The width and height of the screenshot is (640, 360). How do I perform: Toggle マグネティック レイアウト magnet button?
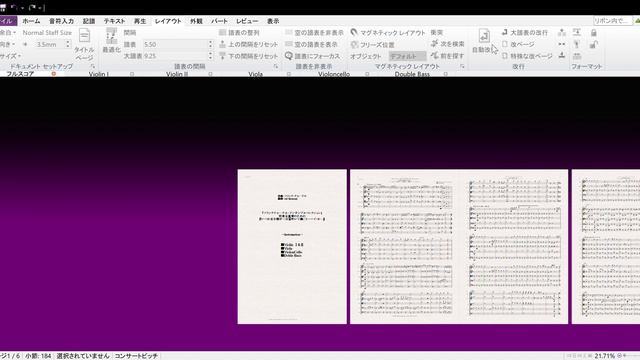[x=388, y=32]
